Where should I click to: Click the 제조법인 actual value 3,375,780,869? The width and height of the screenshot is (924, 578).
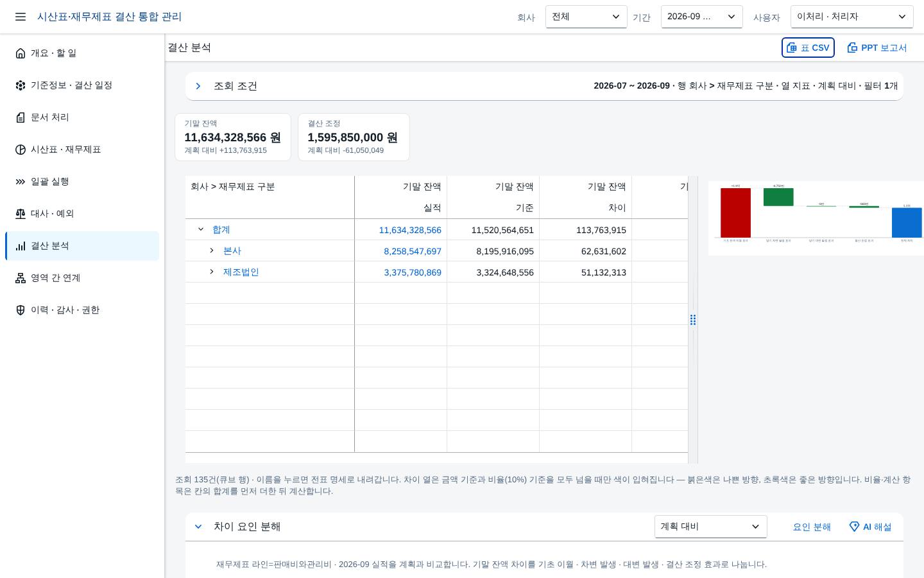tap(413, 272)
